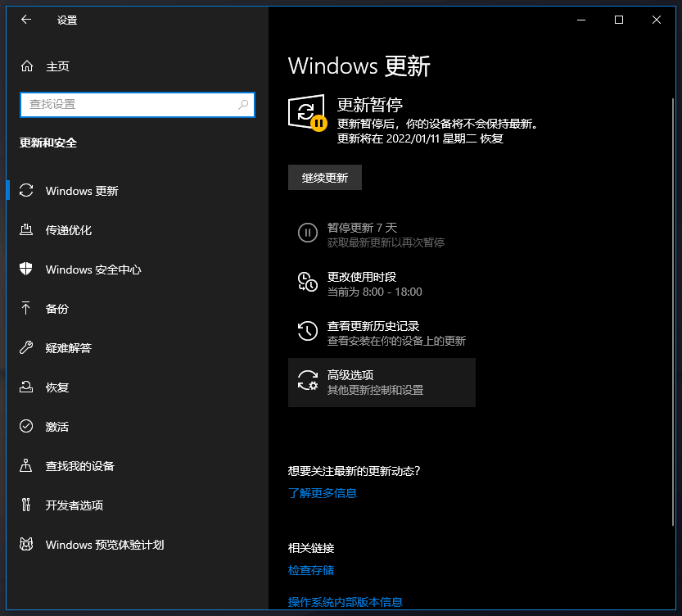Open the 主页 home icon

pos(27,66)
